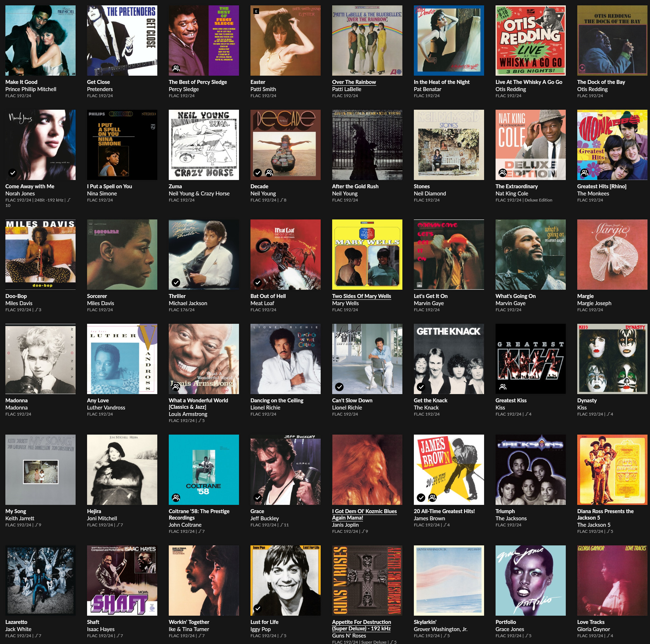The image size is (650, 644).
Task: Click the Easter album title text
Action: point(258,82)
